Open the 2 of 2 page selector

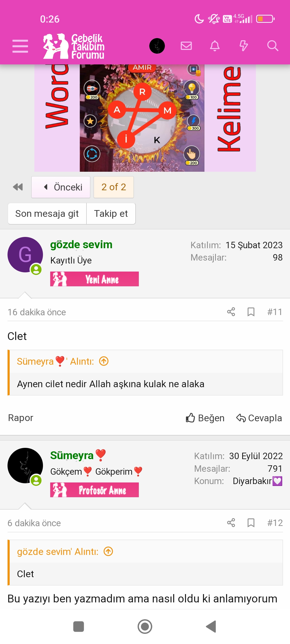tap(114, 187)
